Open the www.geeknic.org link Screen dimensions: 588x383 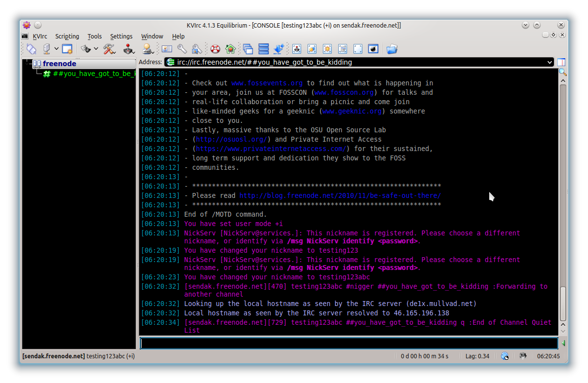point(352,112)
